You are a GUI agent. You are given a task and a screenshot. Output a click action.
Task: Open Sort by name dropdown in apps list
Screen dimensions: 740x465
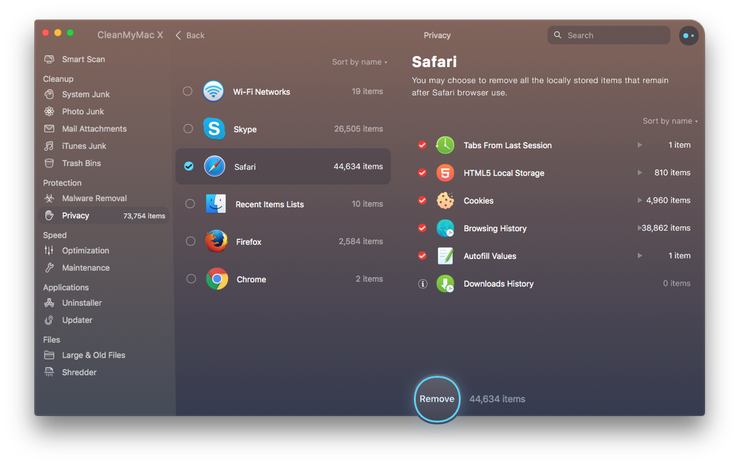pyautogui.click(x=359, y=62)
